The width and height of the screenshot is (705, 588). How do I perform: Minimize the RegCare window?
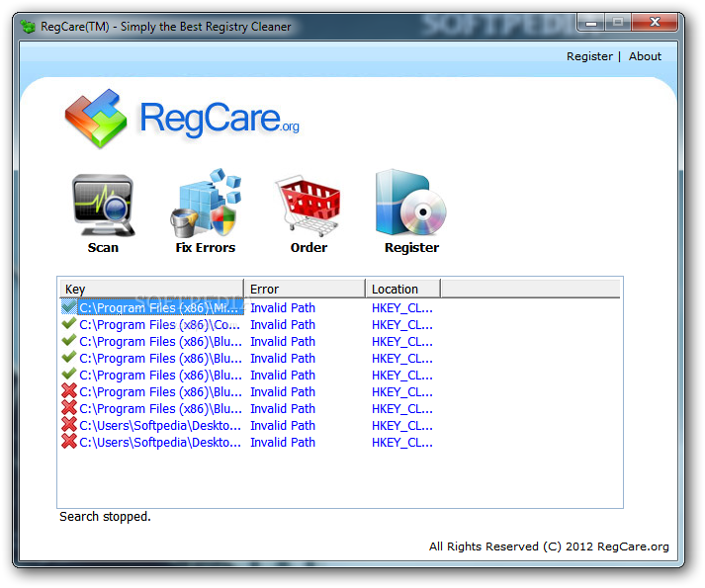(591, 23)
